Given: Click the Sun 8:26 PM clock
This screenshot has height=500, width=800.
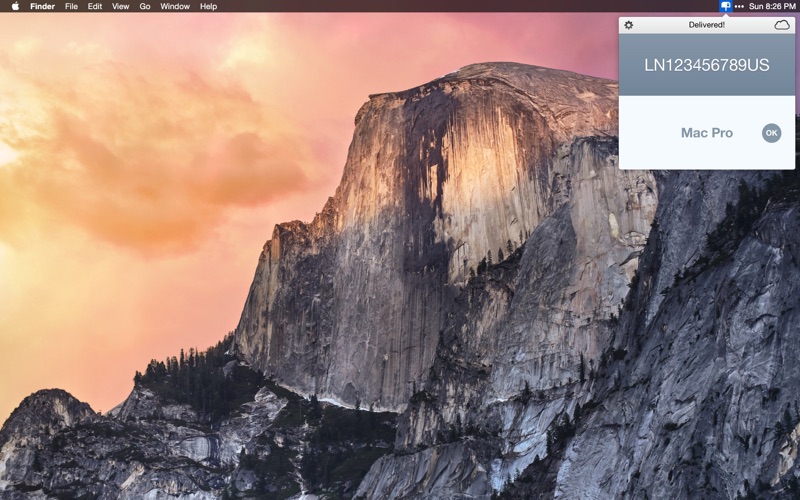Looking at the screenshot, I should (x=772, y=6).
